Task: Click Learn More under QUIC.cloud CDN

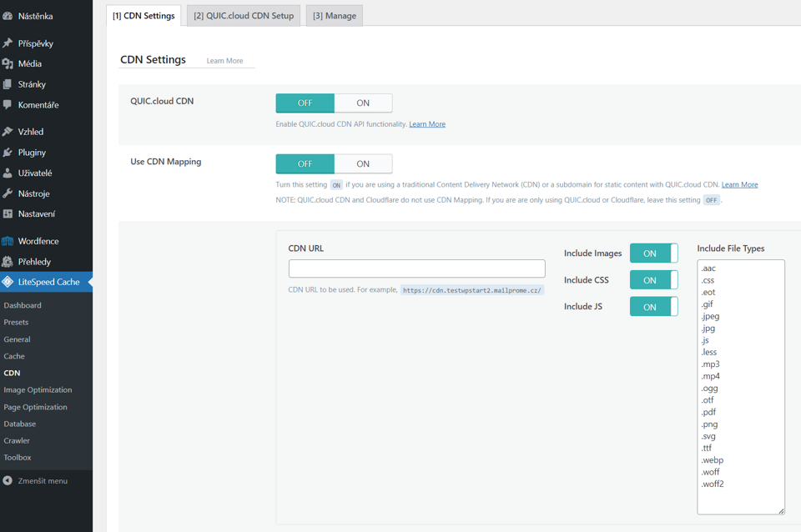Action: click(427, 124)
